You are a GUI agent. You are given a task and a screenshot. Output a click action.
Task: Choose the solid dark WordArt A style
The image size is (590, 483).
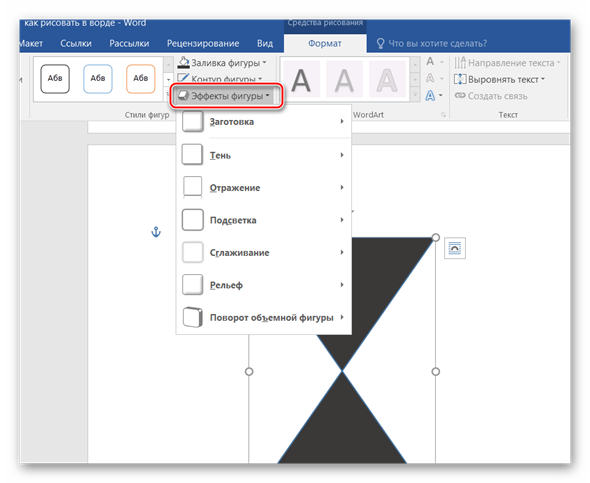click(301, 80)
